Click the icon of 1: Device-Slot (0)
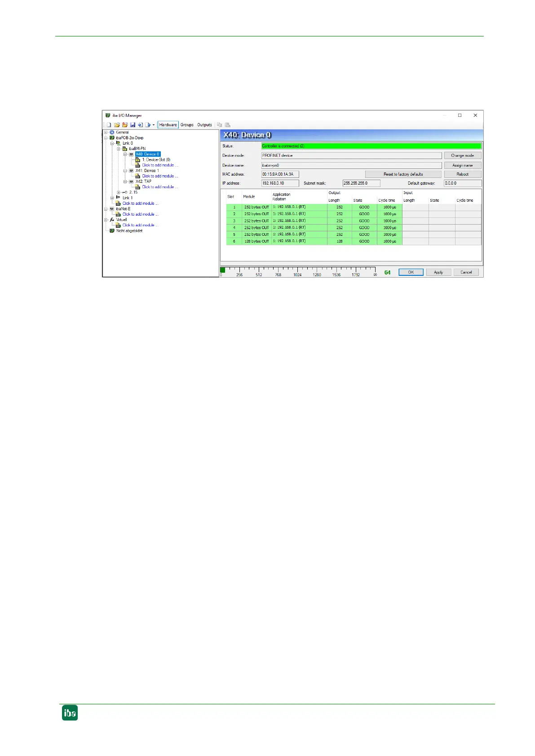Image resolution: width=535 pixels, height=756 pixels. pyautogui.click(x=137, y=159)
